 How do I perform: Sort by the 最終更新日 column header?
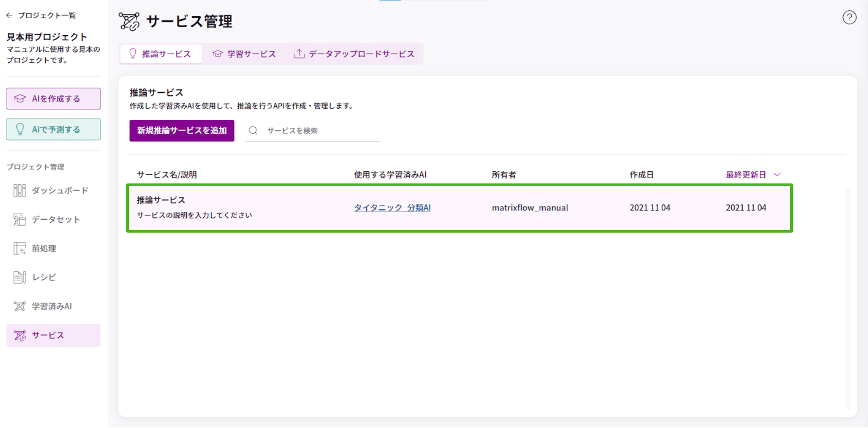[x=746, y=175]
